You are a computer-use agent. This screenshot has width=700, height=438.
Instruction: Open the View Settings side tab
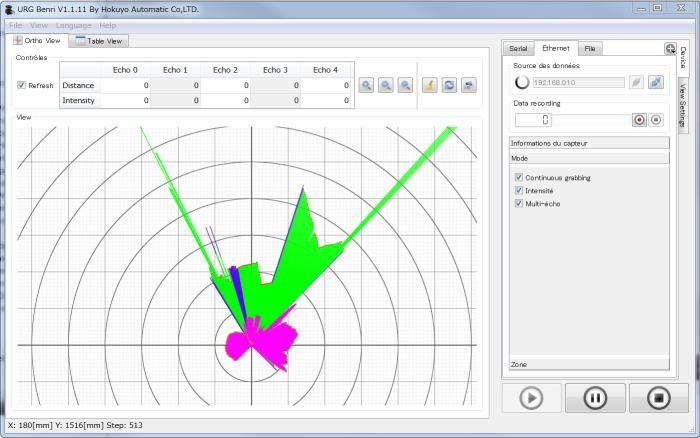(x=683, y=106)
